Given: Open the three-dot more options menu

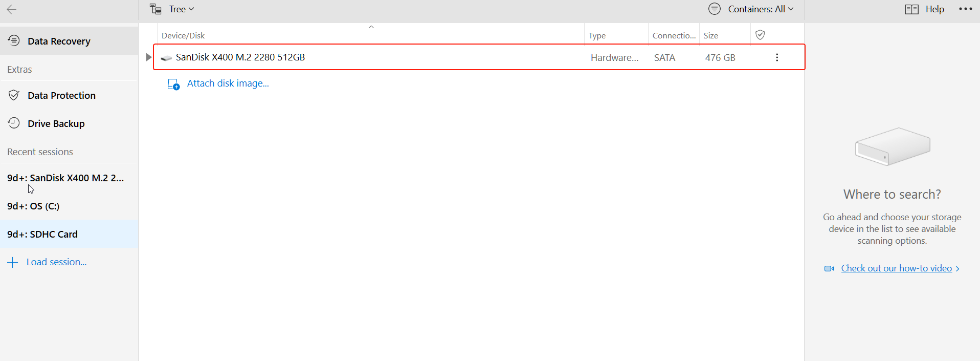Looking at the screenshot, I should coord(965,9).
